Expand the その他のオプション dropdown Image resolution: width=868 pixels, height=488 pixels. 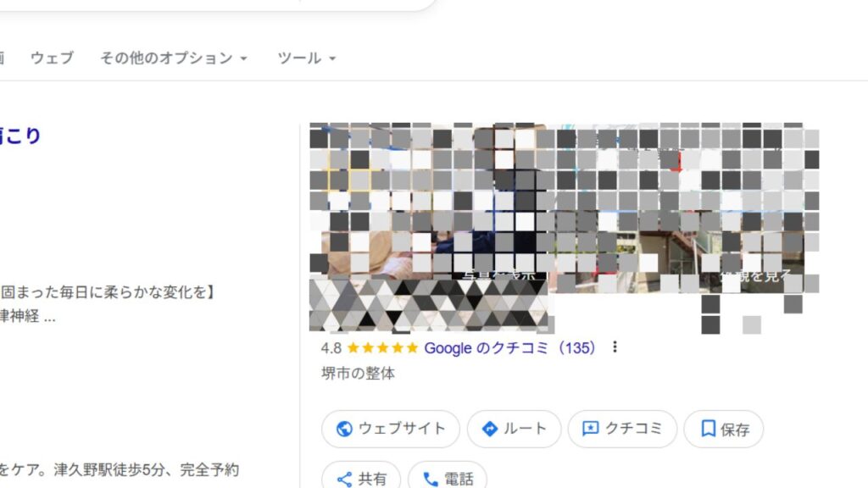(173, 58)
